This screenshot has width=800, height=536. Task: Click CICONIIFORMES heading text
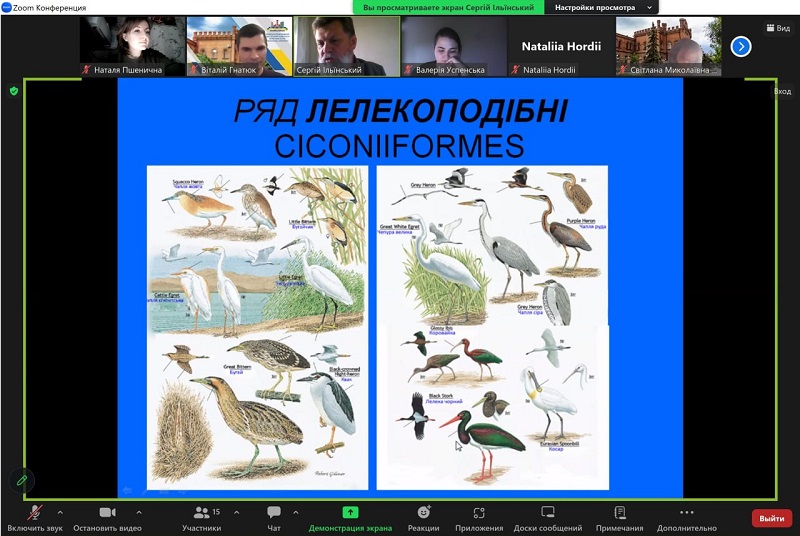399,146
